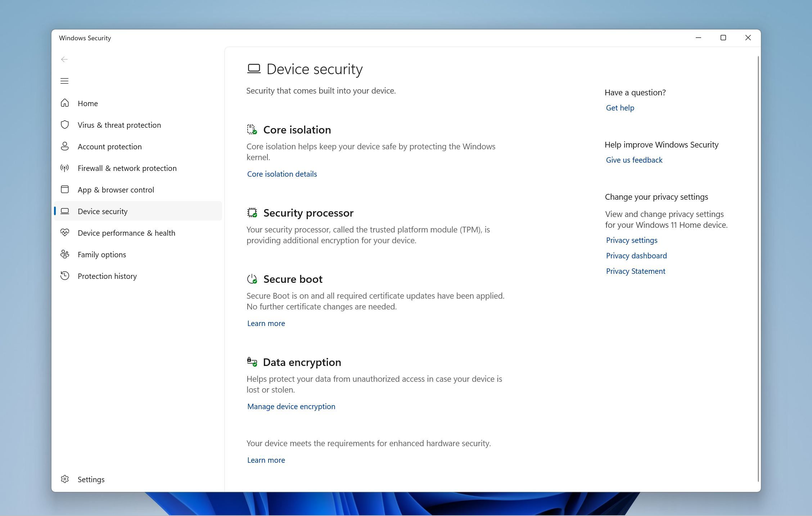The image size is (812, 516).
Task: Open the Home section
Action: click(138, 103)
